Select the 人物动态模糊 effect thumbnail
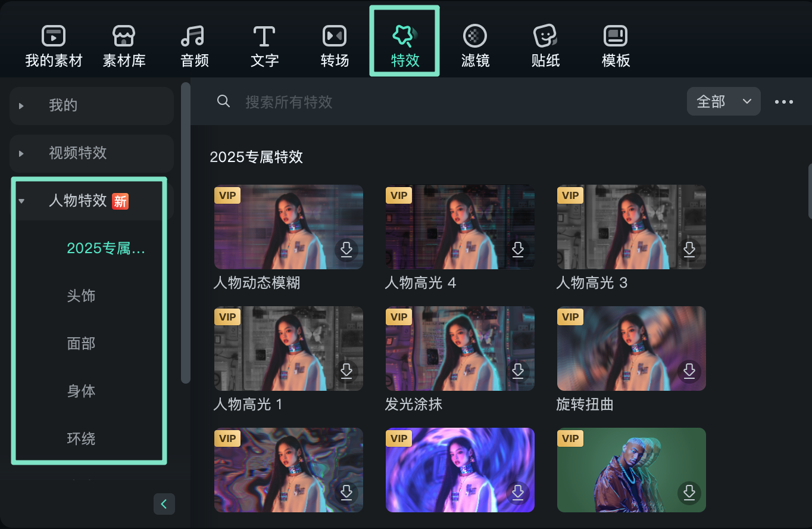Viewport: 812px width, 529px height. (x=288, y=227)
